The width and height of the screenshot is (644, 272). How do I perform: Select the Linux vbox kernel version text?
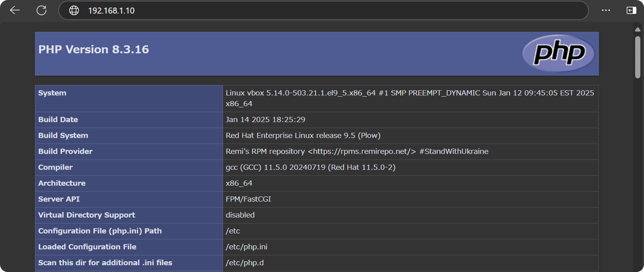coord(410,98)
